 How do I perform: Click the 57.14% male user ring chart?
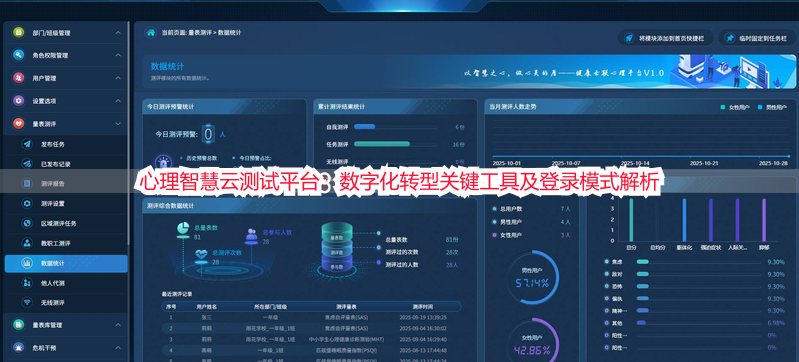pyautogui.click(x=531, y=278)
